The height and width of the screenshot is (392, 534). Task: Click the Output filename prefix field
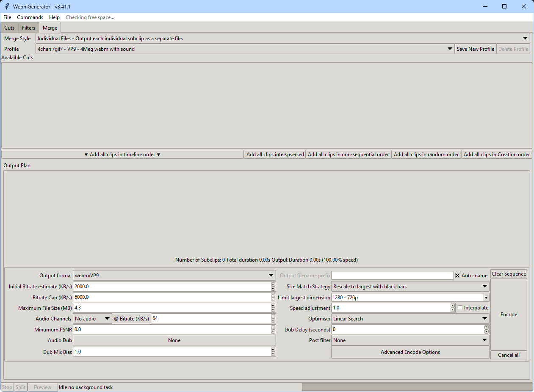coord(393,276)
